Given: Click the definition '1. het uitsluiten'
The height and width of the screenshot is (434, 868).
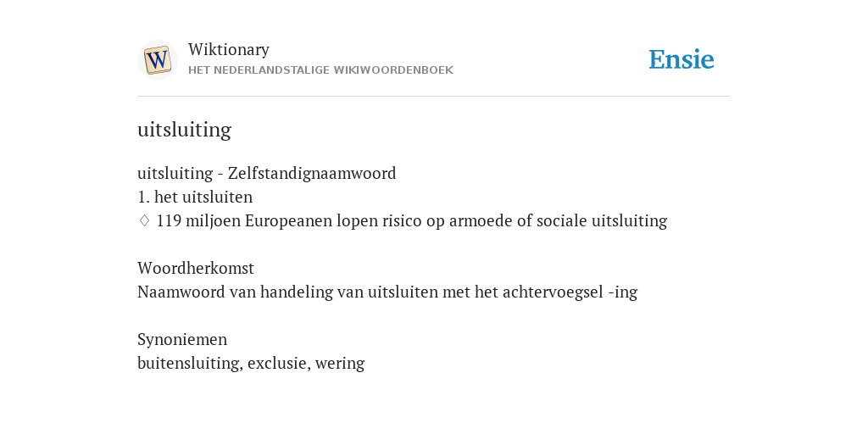Looking at the screenshot, I should tap(195, 197).
